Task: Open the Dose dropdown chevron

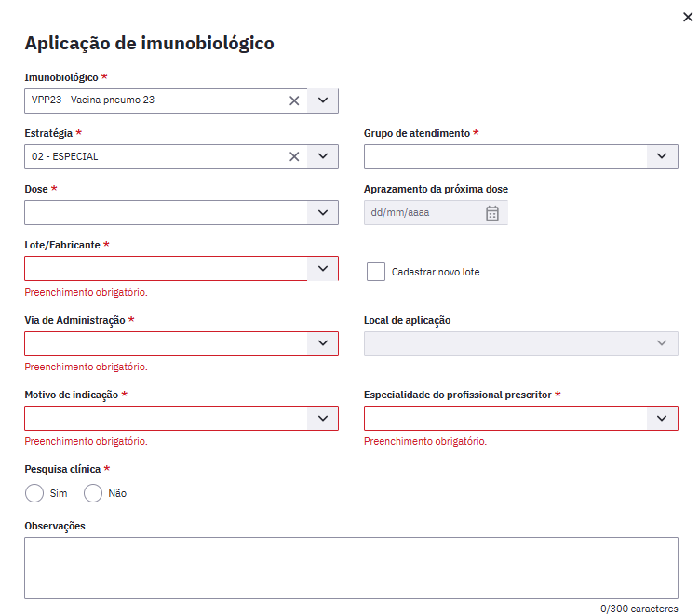Action: [x=322, y=213]
